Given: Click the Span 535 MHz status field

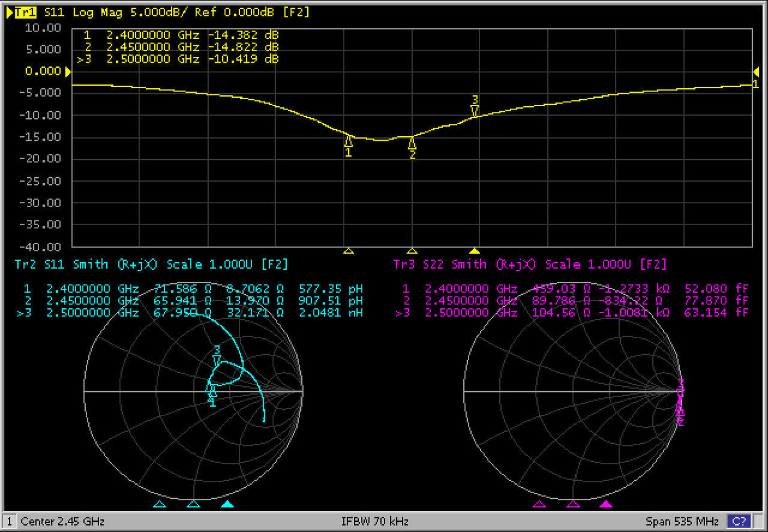Looking at the screenshot, I should coord(682,521).
